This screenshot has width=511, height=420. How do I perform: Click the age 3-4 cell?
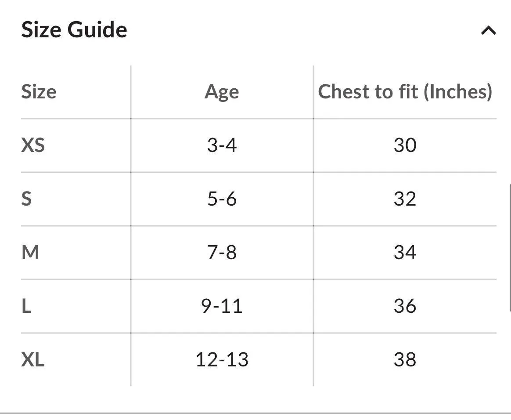(222, 145)
